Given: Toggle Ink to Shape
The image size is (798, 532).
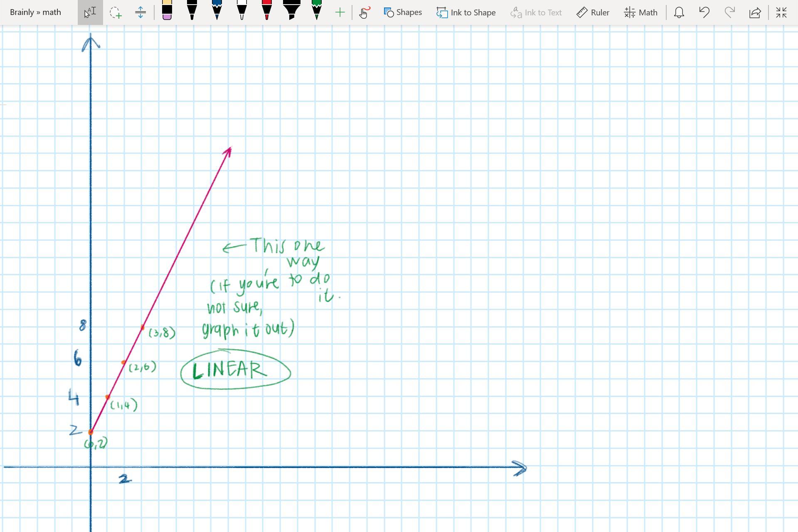Looking at the screenshot, I should [x=466, y=12].
